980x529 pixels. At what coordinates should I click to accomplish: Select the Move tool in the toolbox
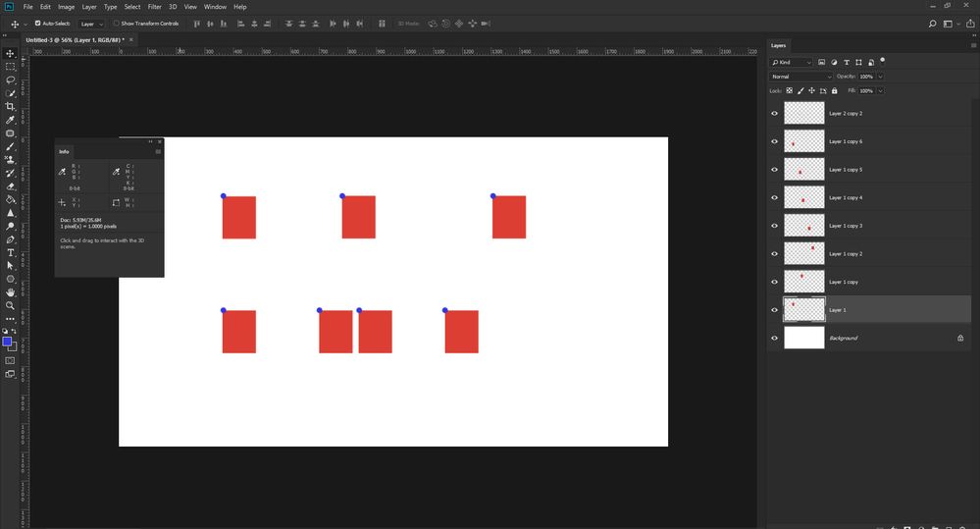coord(10,54)
